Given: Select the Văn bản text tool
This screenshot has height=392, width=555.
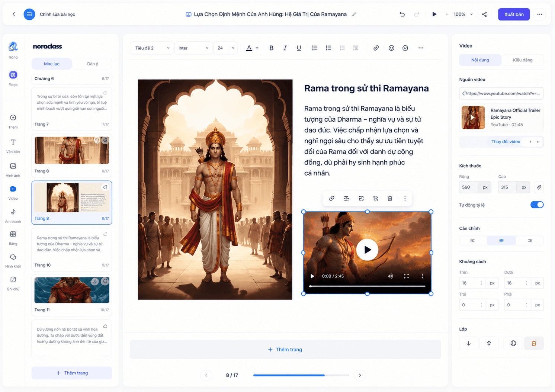Looking at the screenshot, I should coord(13,146).
